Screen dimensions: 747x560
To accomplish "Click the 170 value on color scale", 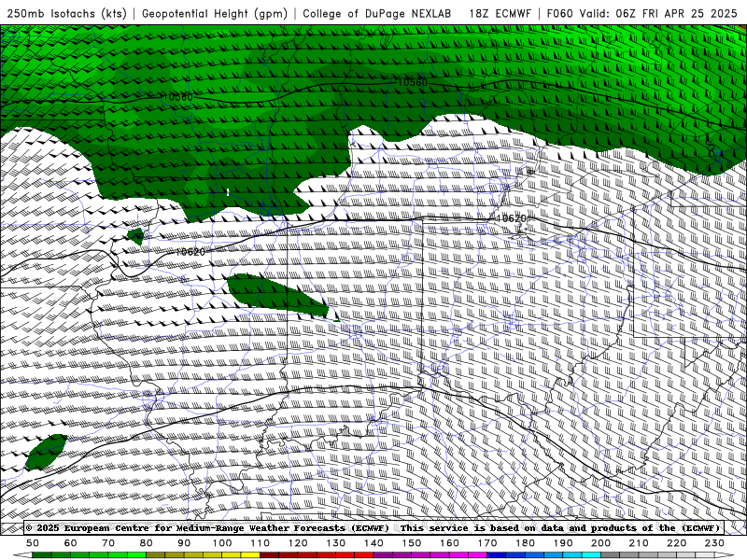I will coord(487,543).
